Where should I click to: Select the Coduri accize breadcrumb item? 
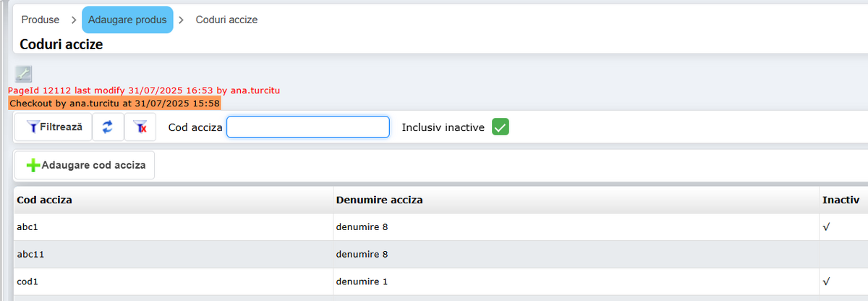226,20
